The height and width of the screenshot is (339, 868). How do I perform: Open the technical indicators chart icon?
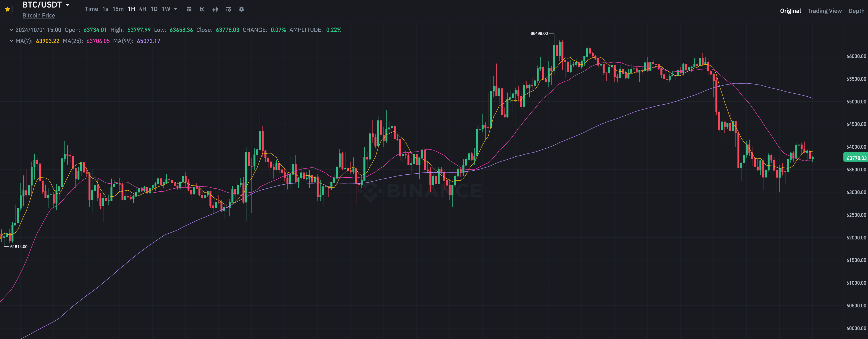coord(202,9)
